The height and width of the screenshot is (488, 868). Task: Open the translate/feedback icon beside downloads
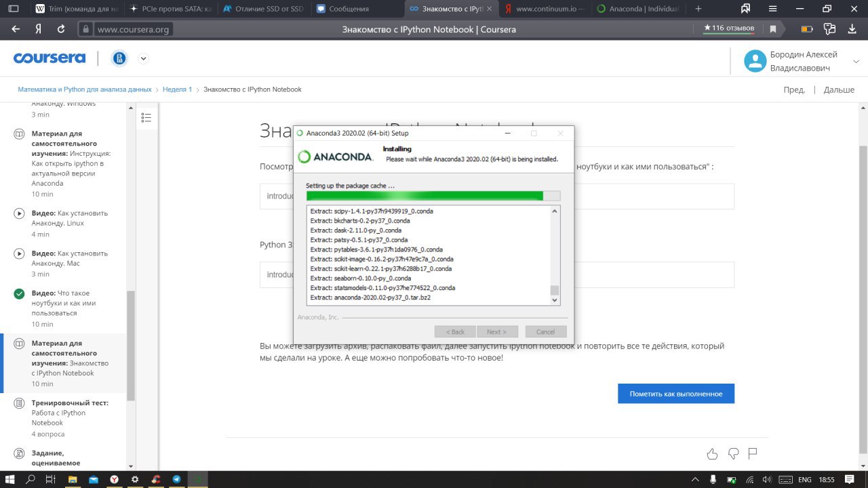[x=829, y=29]
